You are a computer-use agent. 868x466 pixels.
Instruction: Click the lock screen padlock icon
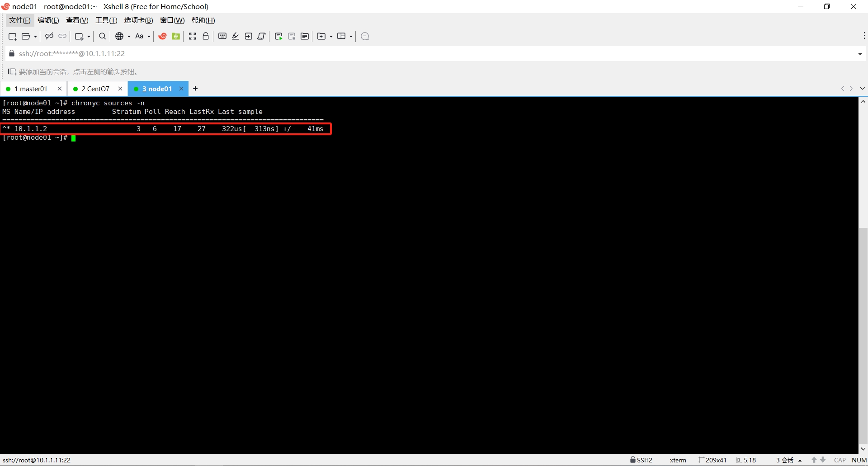pyautogui.click(x=206, y=36)
